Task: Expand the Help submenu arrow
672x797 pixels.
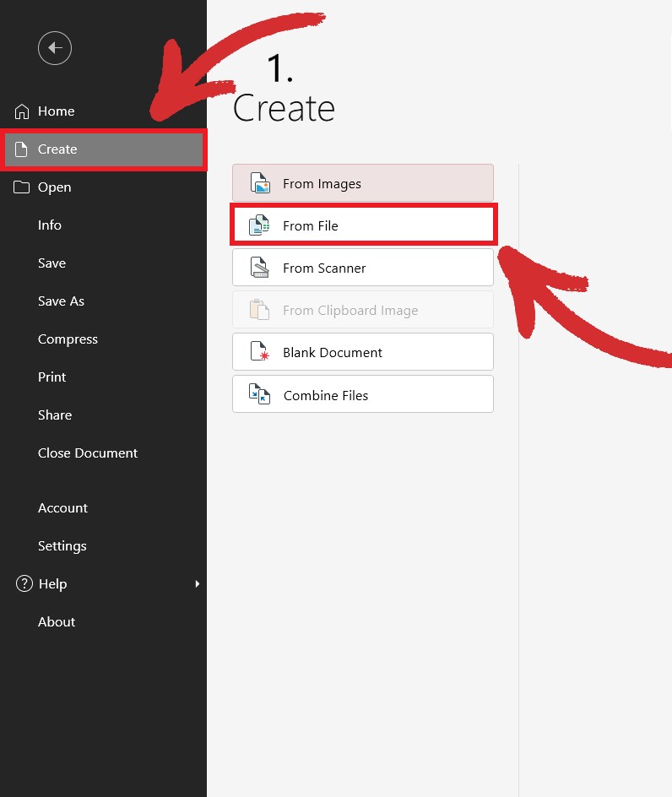Action: pyautogui.click(x=197, y=584)
